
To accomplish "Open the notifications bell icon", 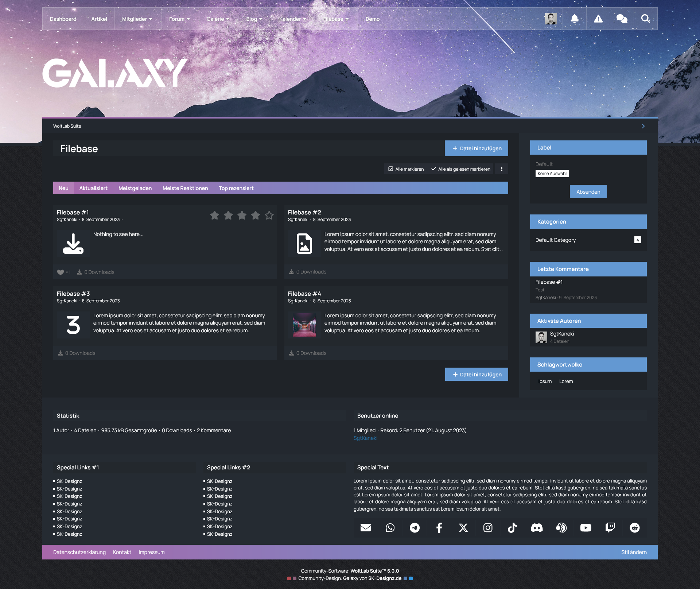I will (574, 19).
